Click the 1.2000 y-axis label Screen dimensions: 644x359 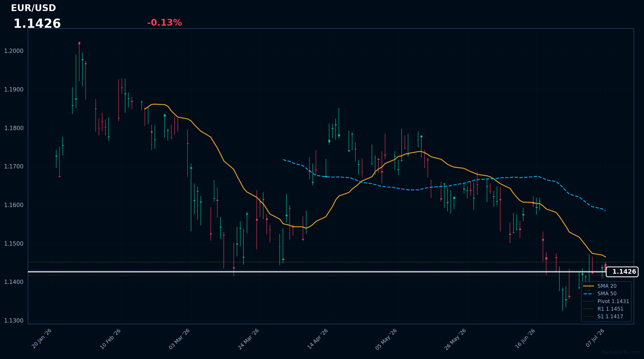tap(14, 51)
